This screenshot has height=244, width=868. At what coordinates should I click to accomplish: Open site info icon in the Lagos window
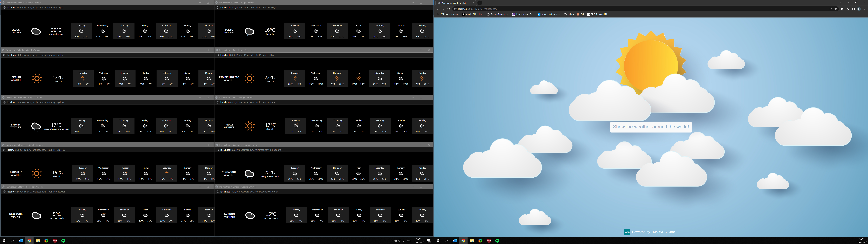[x=4, y=7]
